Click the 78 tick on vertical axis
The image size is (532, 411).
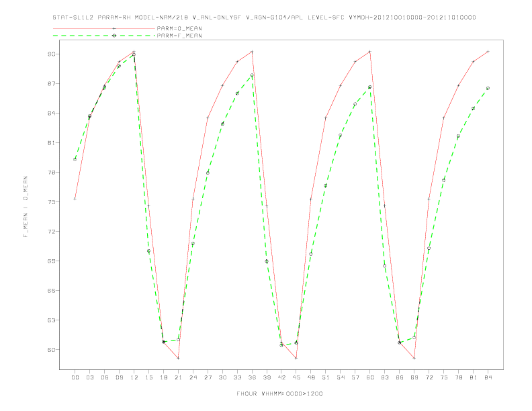[51, 173]
